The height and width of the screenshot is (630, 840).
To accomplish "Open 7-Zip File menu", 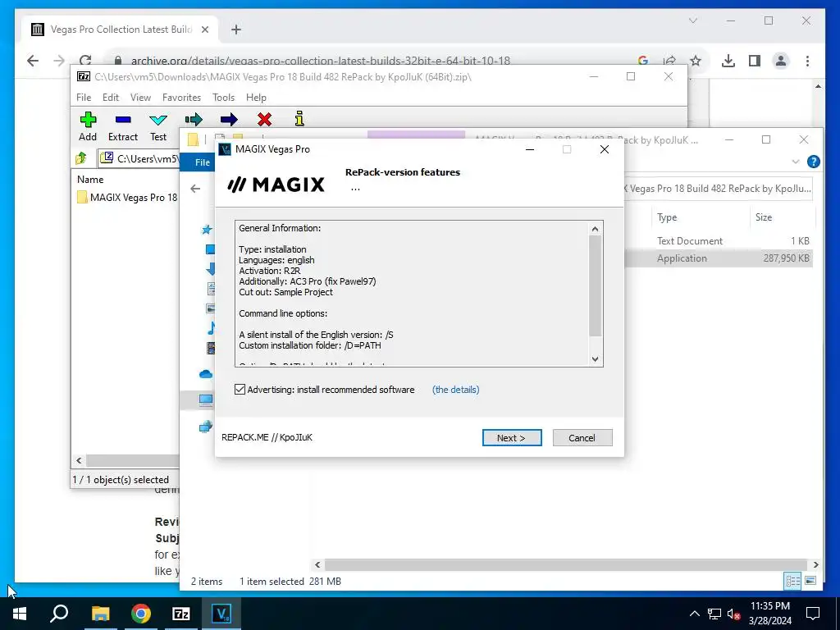I will tap(84, 98).
